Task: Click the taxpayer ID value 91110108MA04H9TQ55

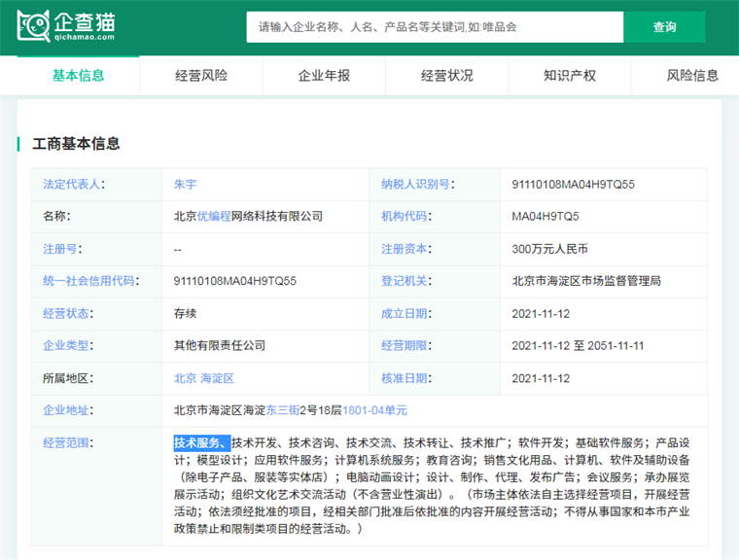Action: pyautogui.click(x=573, y=185)
